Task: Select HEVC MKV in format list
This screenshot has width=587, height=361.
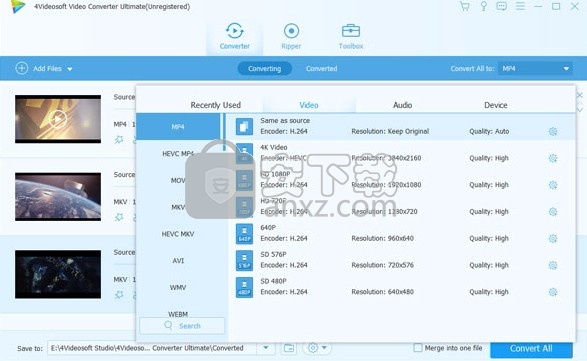Action: [178, 234]
